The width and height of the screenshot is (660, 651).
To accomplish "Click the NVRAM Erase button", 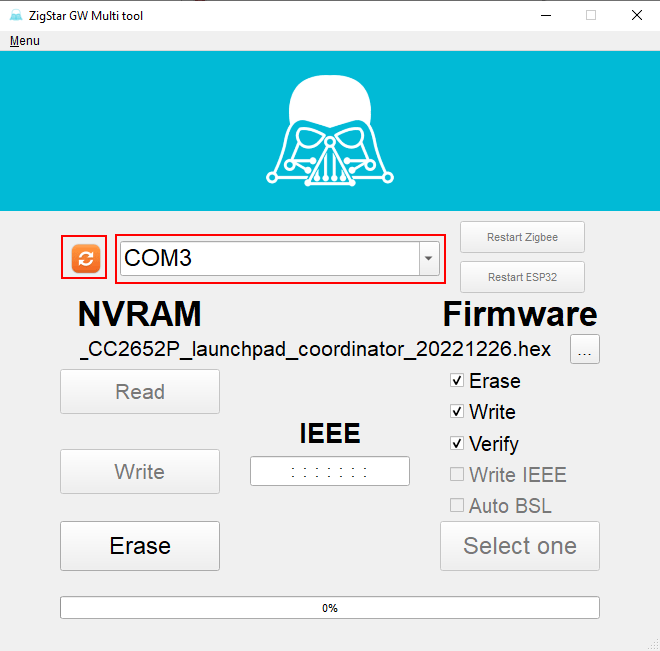I will 140,546.
